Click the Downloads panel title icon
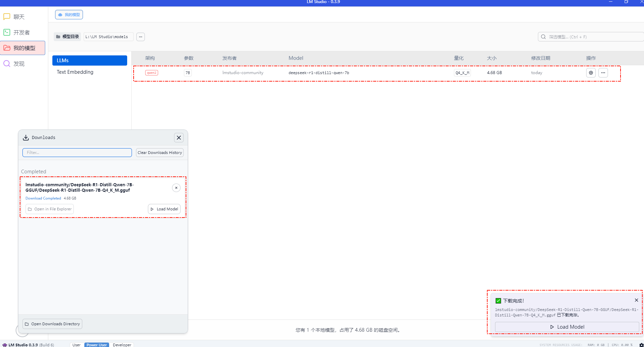This screenshot has height=347, width=644. click(26, 138)
